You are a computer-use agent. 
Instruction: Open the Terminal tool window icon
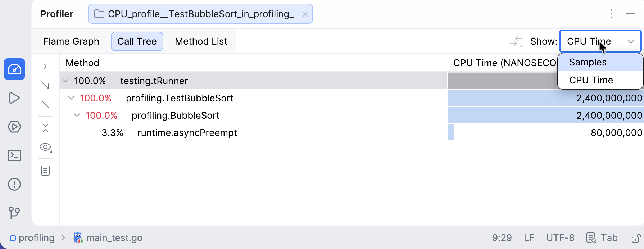(14, 155)
